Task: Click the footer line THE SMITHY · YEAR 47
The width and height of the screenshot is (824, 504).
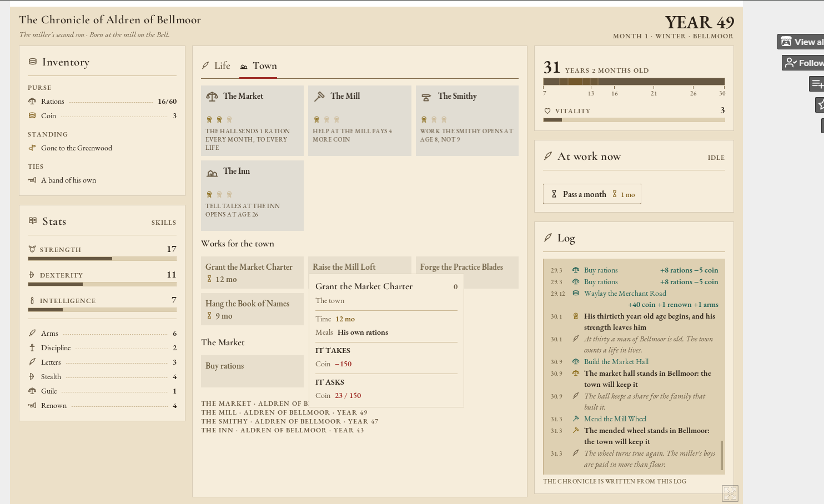Action: pyautogui.click(x=290, y=421)
